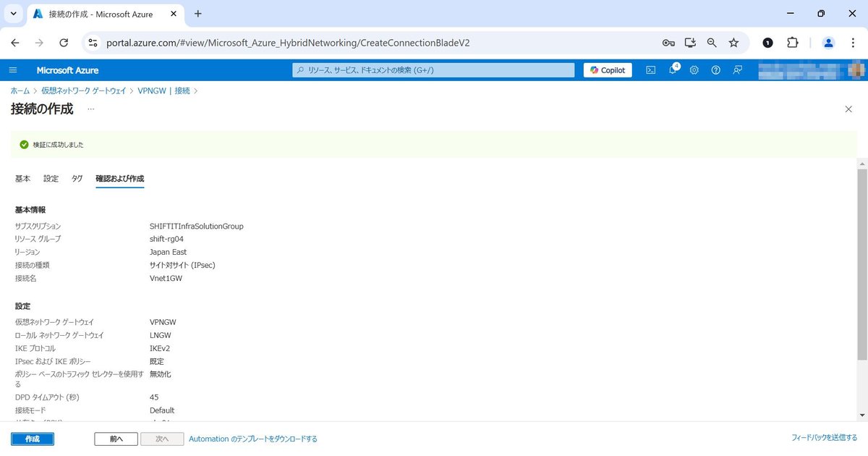Click the フィードバックを送信する link
The width and height of the screenshot is (868, 456).
click(x=825, y=439)
